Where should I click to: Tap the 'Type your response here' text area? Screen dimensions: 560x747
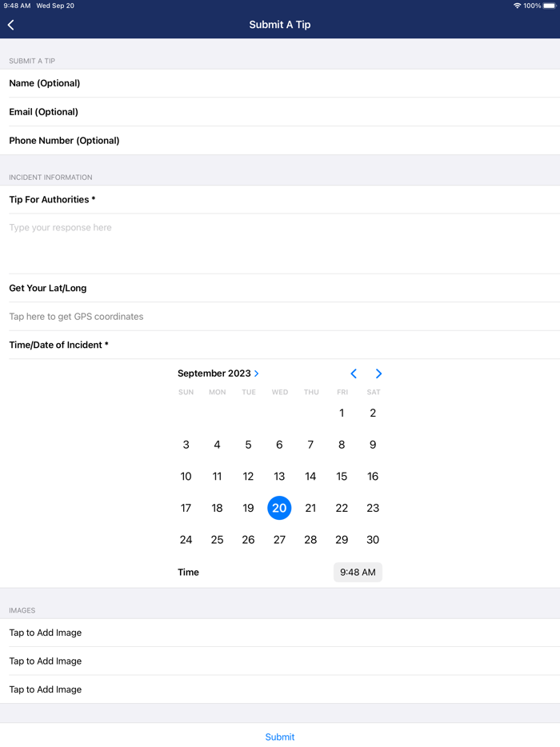(x=280, y=243)
